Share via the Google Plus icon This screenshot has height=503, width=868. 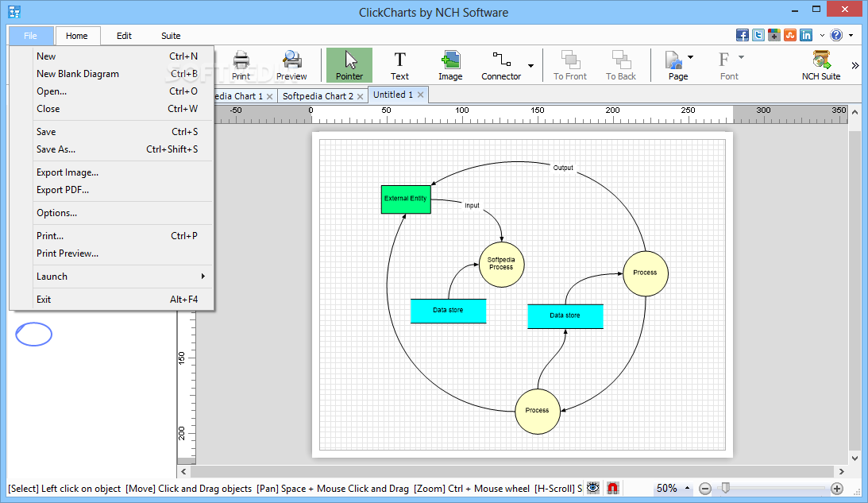774,36
